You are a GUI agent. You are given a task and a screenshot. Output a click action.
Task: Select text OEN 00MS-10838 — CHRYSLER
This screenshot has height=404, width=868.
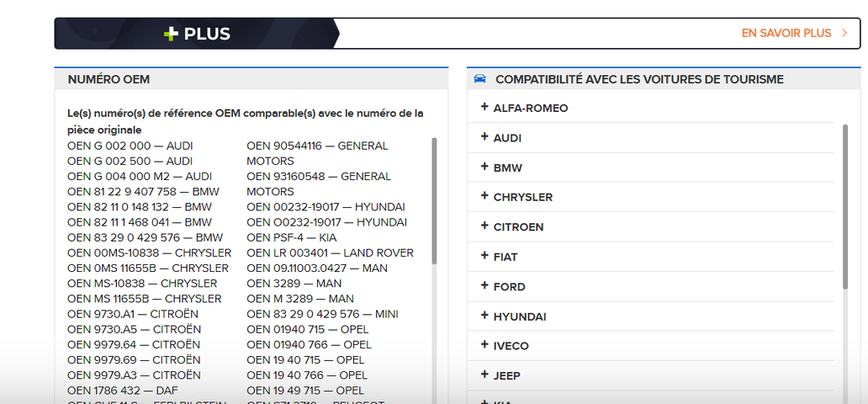[150, 253]
